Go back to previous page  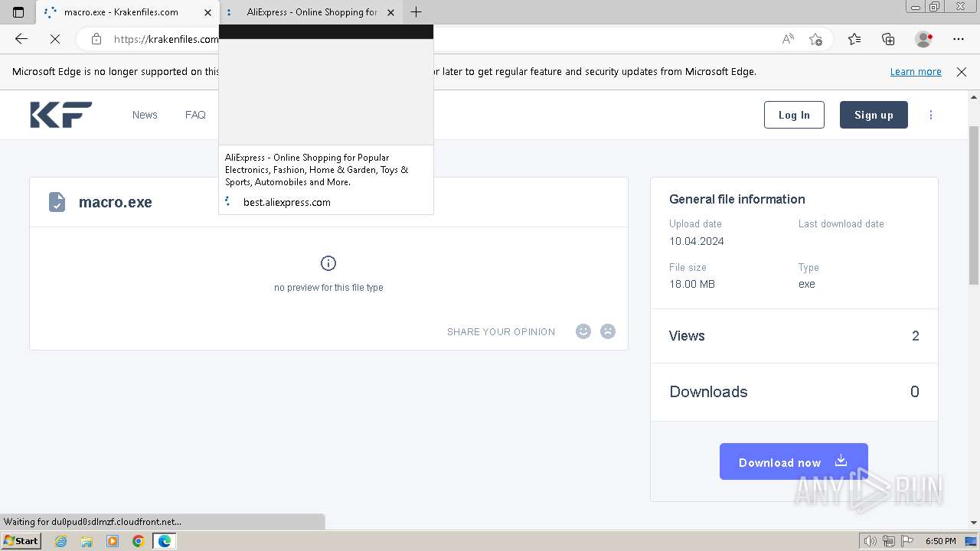[21, 39]
